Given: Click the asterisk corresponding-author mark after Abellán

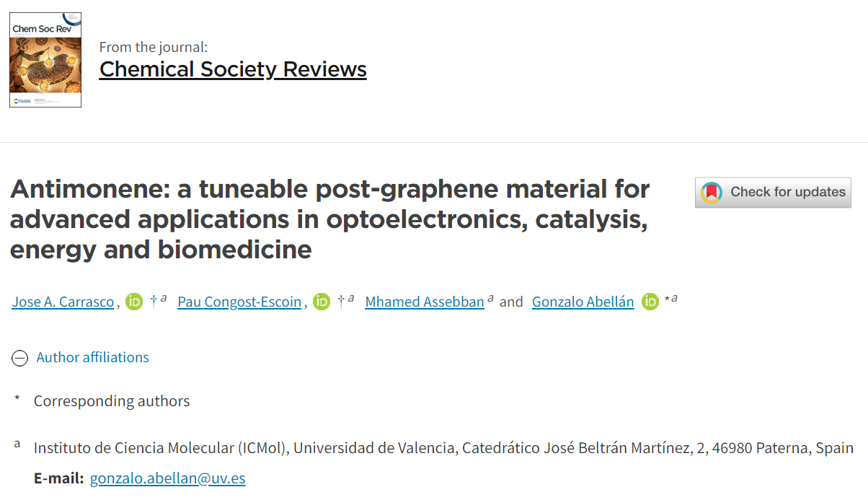Looking at the screenshot, I should (667, 299).
